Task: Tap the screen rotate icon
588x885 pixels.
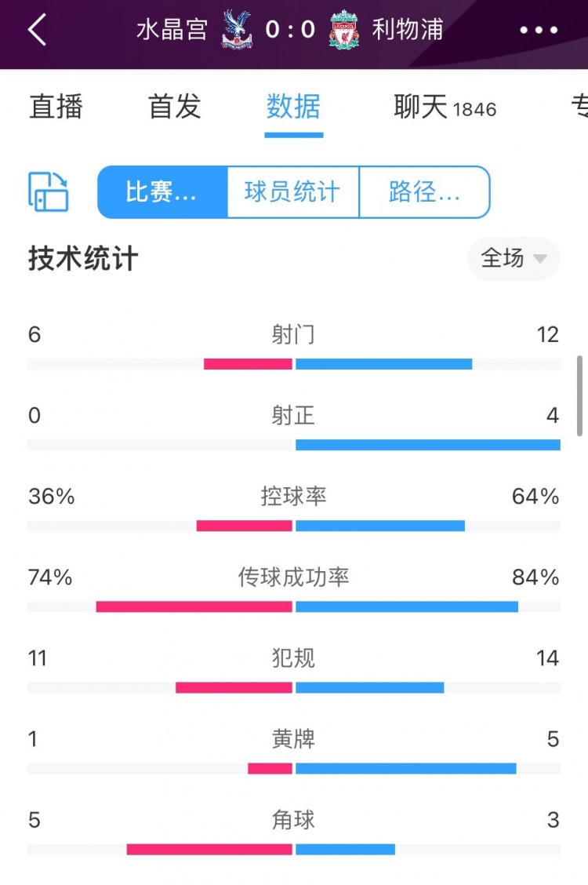Action: (49, 191)
